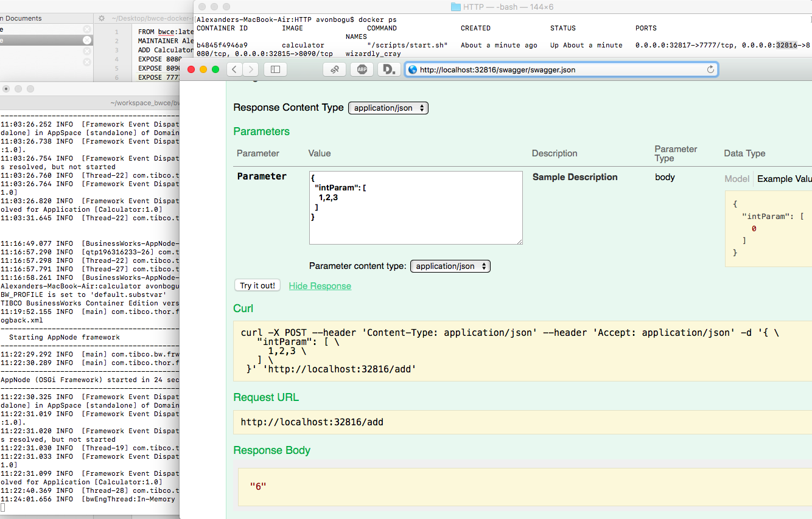Click the Hide Response link
Screen dimensions: 812x519
pos(320,286)
